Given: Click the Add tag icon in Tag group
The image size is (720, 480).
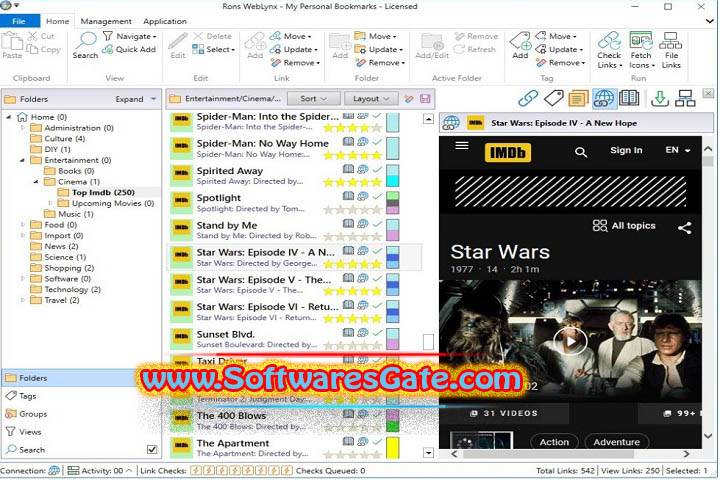Looking at the screenshot, I should (x=520, y=41).
